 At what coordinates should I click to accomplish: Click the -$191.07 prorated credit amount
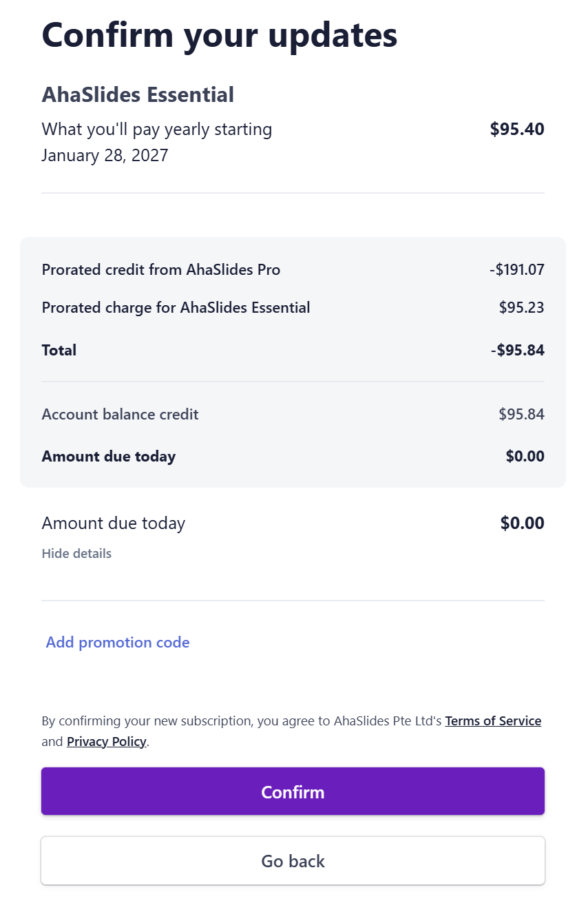coord(517,270)
